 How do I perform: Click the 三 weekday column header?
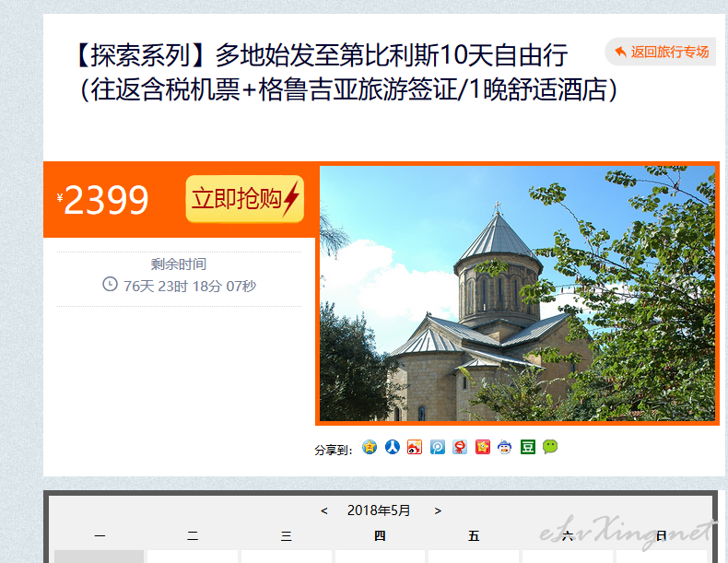[287, 536]
